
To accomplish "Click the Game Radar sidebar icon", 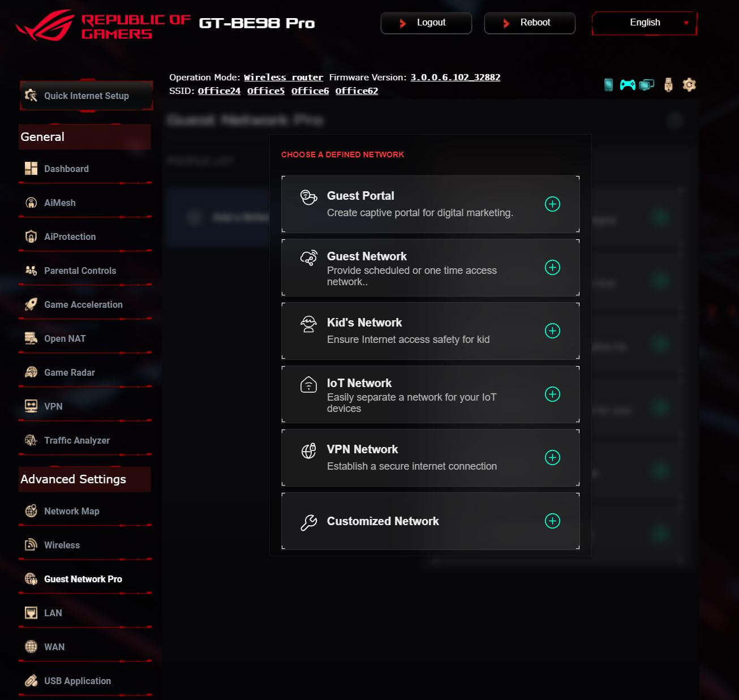I will click(x=31, y=372).
